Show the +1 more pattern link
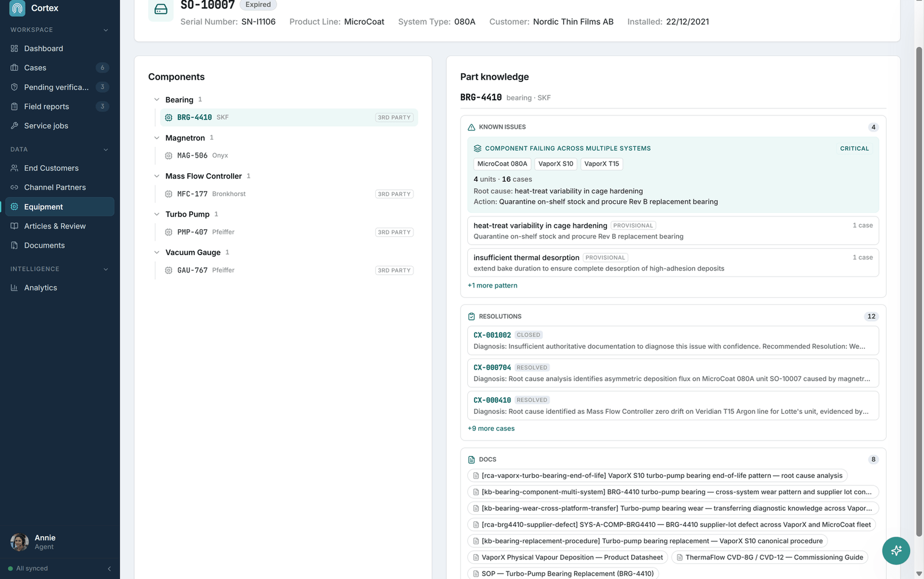 (x=493, y=286)
